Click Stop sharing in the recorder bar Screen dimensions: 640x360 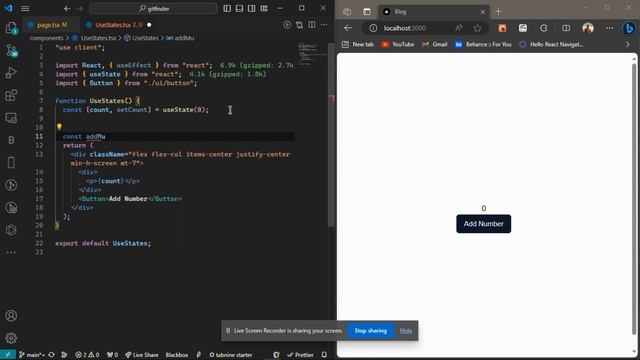coord(371,331)
